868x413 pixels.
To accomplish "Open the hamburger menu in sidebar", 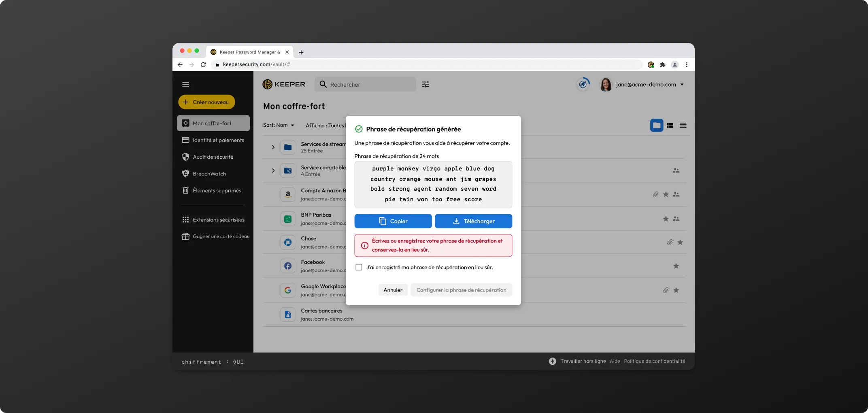I will click(x=185, y=84).
